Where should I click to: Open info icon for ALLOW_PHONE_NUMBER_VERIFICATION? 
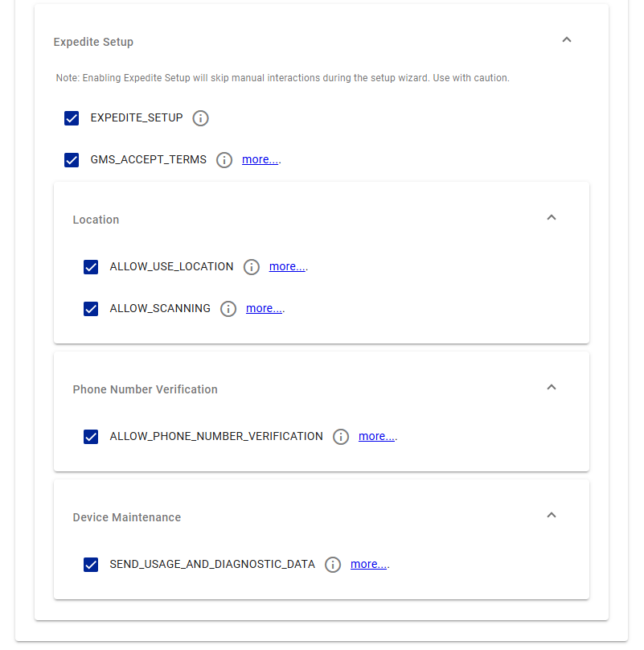coord(341,437)
